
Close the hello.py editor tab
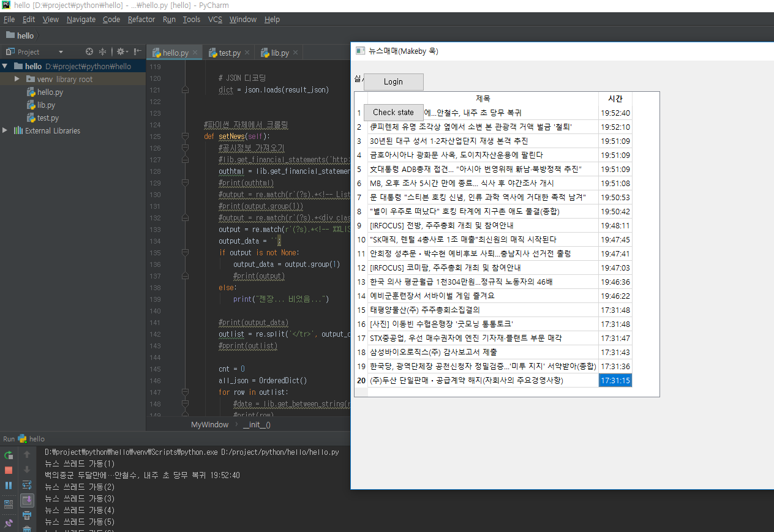pyautogui.click(x=195, y=53)
